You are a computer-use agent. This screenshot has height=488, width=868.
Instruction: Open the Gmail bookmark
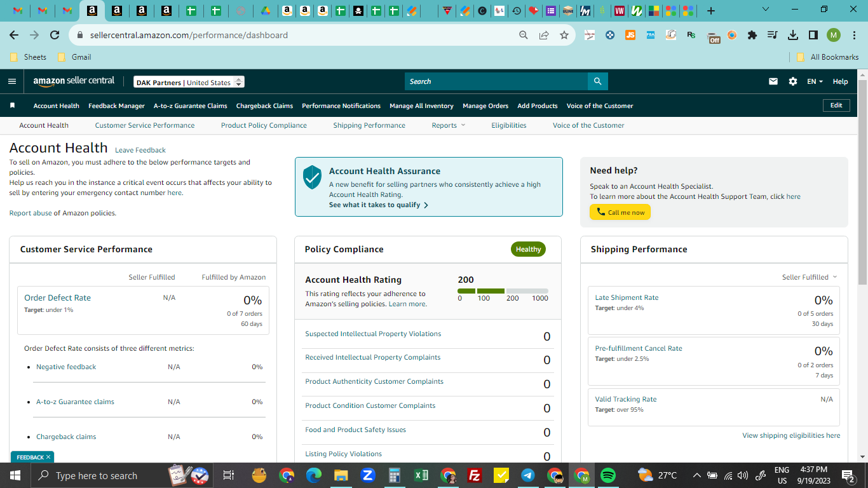74,57
